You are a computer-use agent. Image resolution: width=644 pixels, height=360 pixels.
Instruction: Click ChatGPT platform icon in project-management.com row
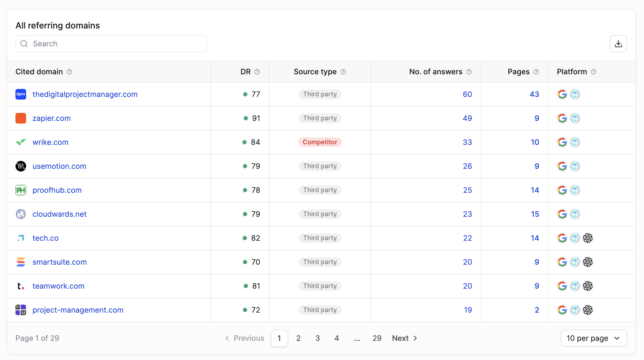click(588, 310)
